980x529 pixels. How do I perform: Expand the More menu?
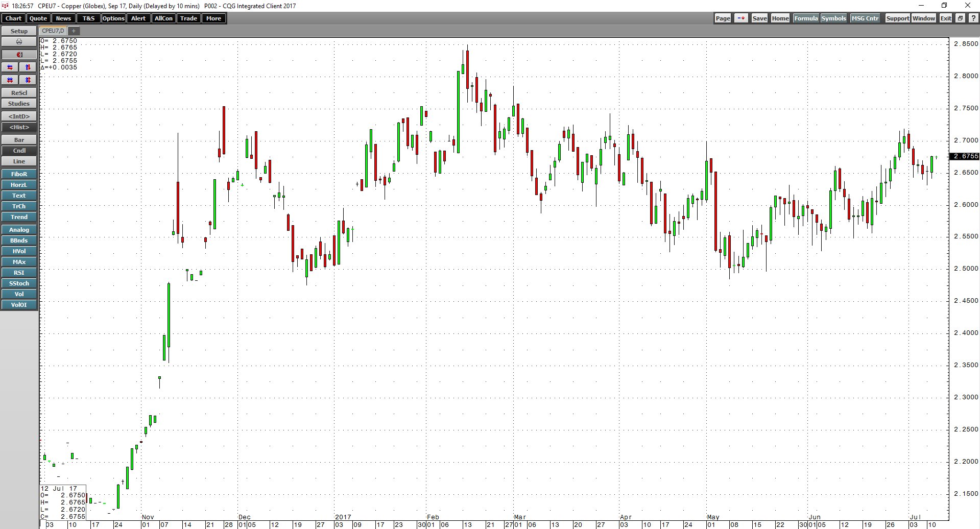coord(213,18)
